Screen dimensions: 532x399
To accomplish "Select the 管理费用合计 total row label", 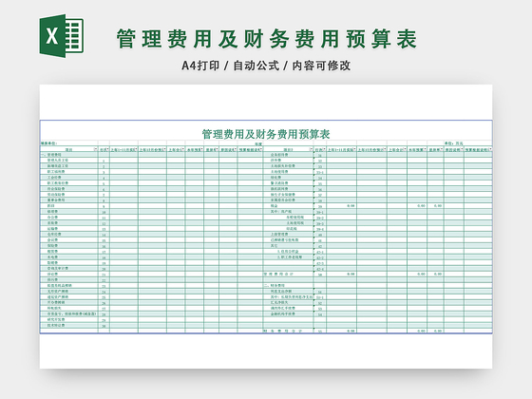I will click(278, 275).
